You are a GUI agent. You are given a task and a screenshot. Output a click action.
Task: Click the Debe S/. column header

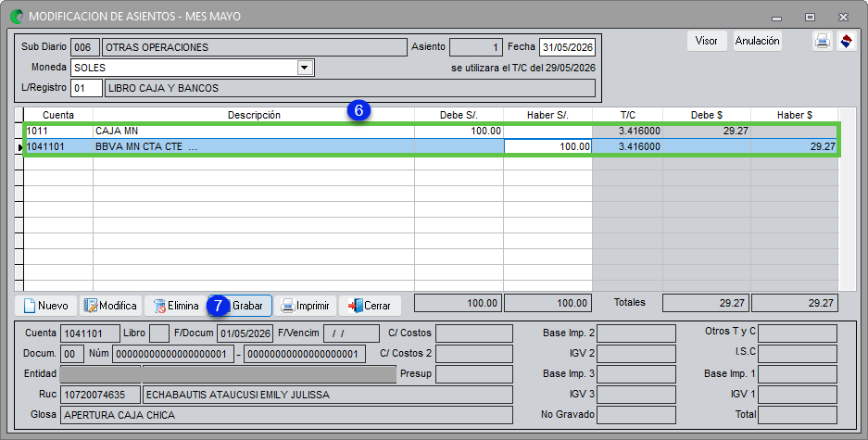pyautogui.click(x=459, y=115)
